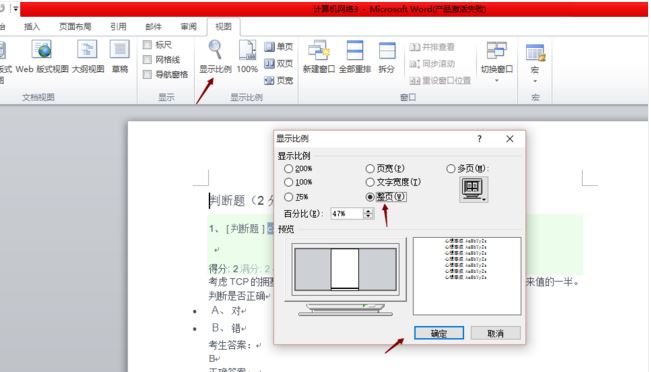This screenshot has width=651, height=372.
Task: Click the 判断题 heading text
Action: tap(241, 201)
